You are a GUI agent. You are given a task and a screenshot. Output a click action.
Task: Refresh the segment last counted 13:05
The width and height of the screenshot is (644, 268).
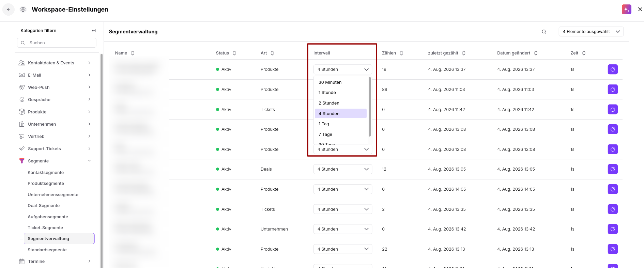pyautogui.click(x=613, y=169)
